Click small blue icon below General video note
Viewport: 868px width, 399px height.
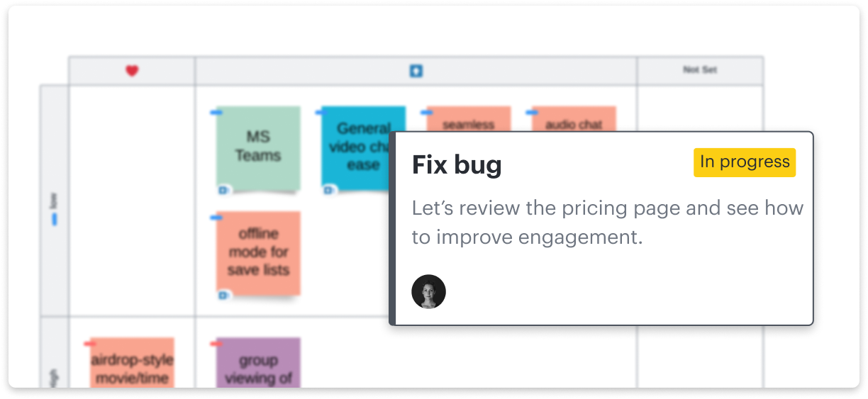(329, 190)
